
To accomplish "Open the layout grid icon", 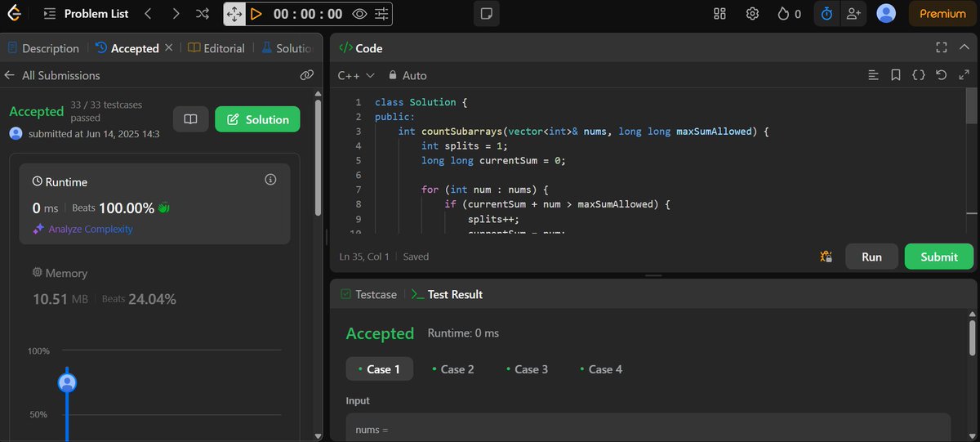I will pyautogui.click(x=719, y=14).
